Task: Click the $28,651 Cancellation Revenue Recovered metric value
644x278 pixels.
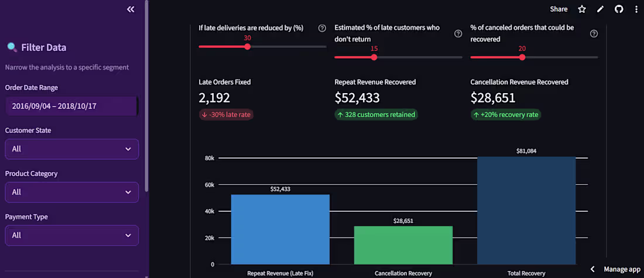Action: point(493,98)
